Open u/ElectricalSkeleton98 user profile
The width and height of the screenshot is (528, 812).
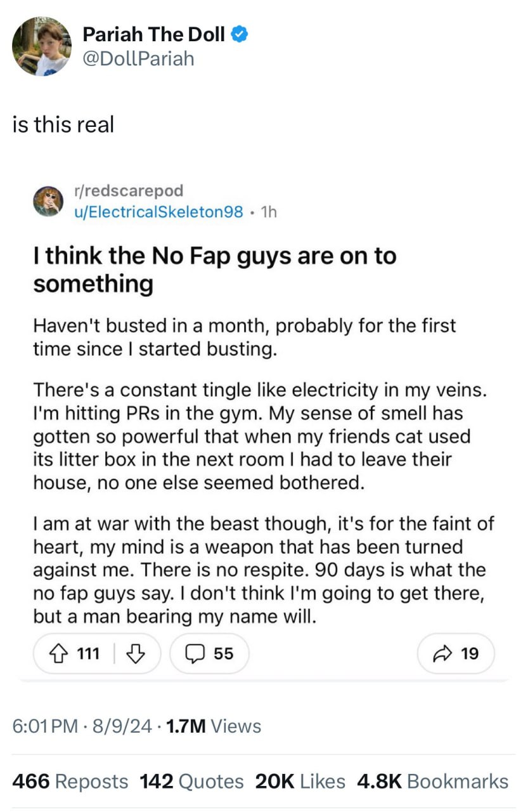tap(158, 212)
